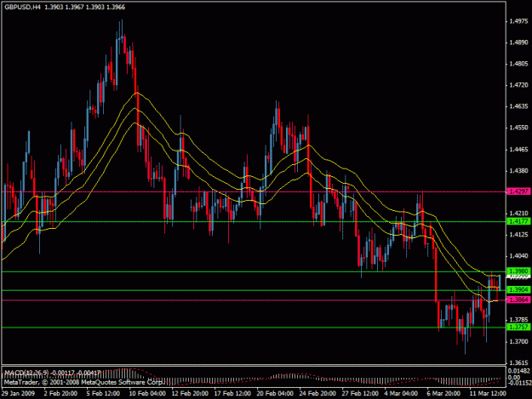
Task: Click the 27 Feb 12:00 time label
Action: pyautogui.click(x=360, y=393)
